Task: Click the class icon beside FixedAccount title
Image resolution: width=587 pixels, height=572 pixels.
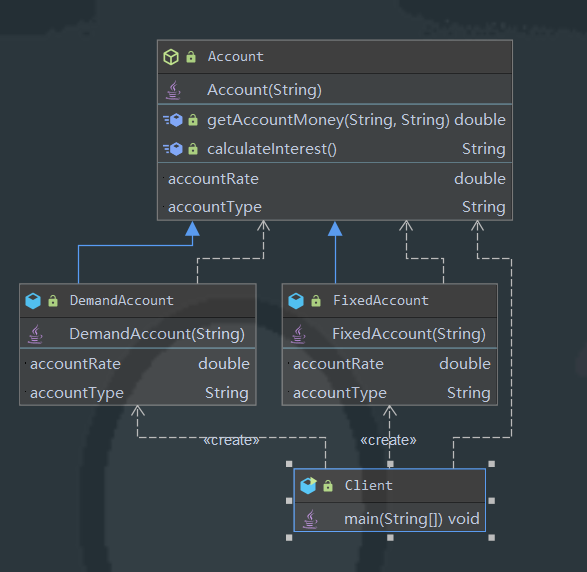Action: tap(296, 301)
